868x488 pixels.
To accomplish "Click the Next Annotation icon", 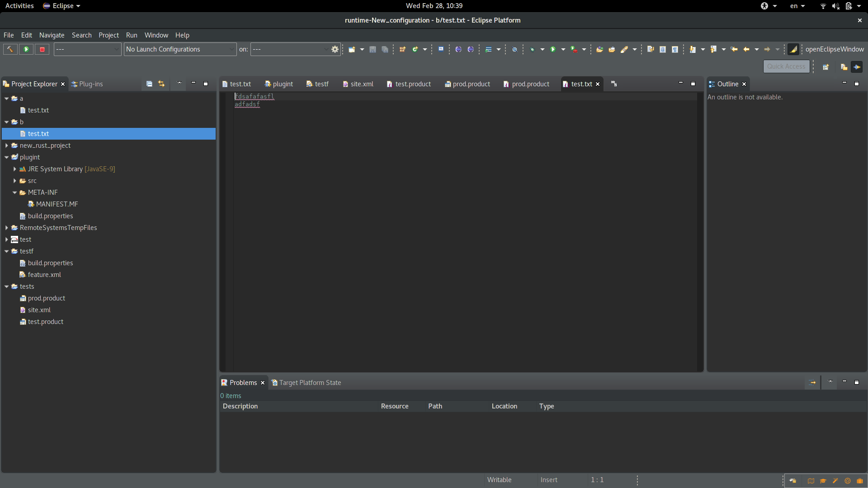I will pos(693,49).
